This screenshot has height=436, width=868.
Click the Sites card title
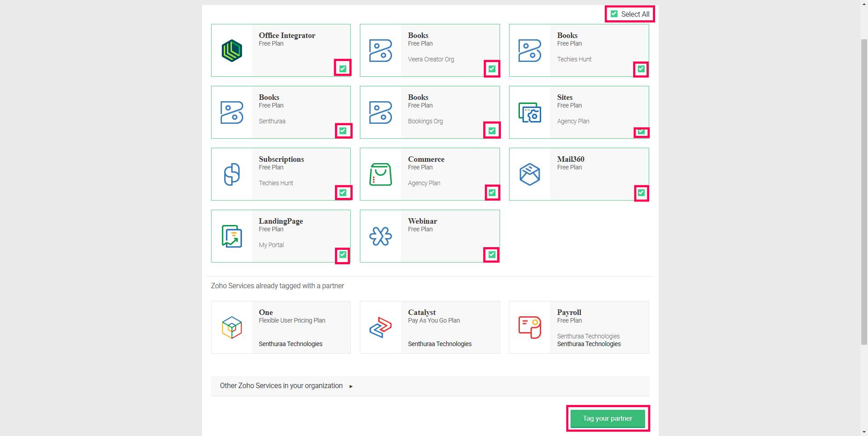point(565,97)
